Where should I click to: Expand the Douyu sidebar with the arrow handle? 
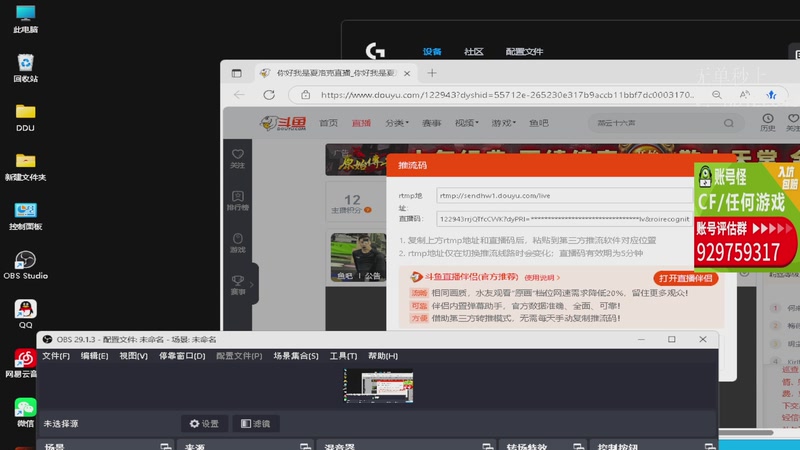tap(252, 284)
